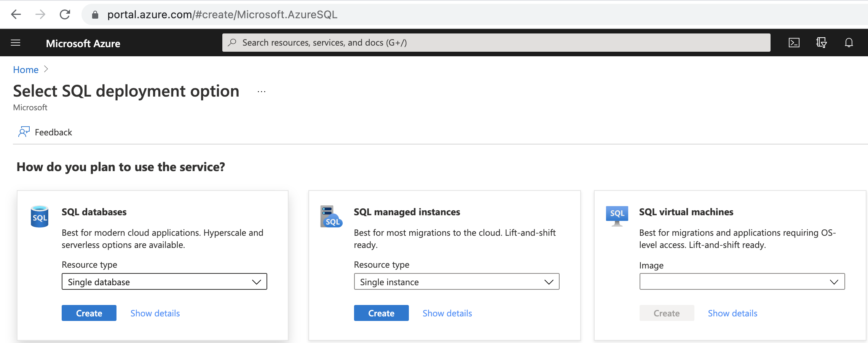The height and width of the screenshot is (343, 868).
Task: Open the notifications bell
Action: click(849, 43)
